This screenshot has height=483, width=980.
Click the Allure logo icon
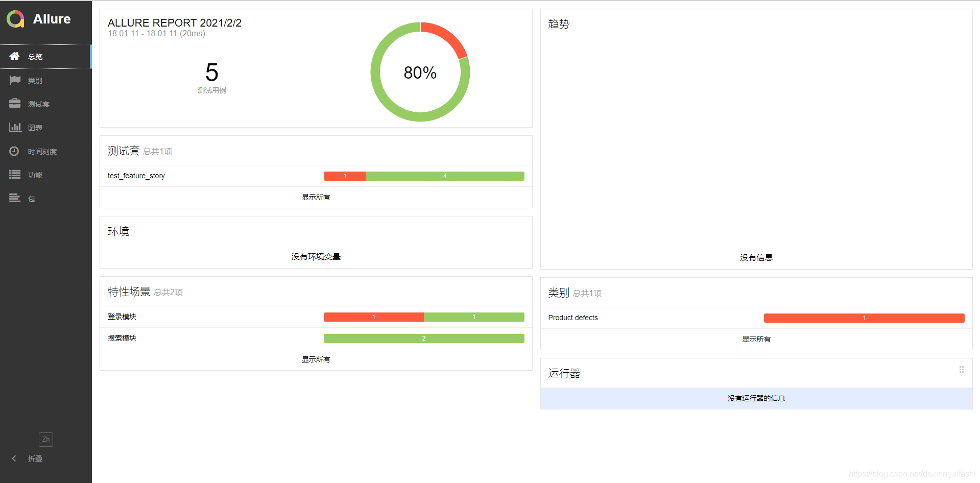coord(15,19)
